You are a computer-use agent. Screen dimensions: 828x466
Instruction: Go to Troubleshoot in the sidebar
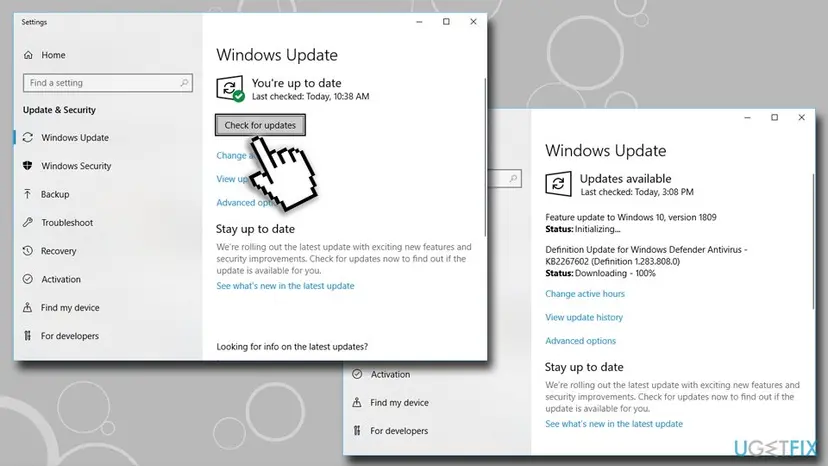(x=67, y=222)
